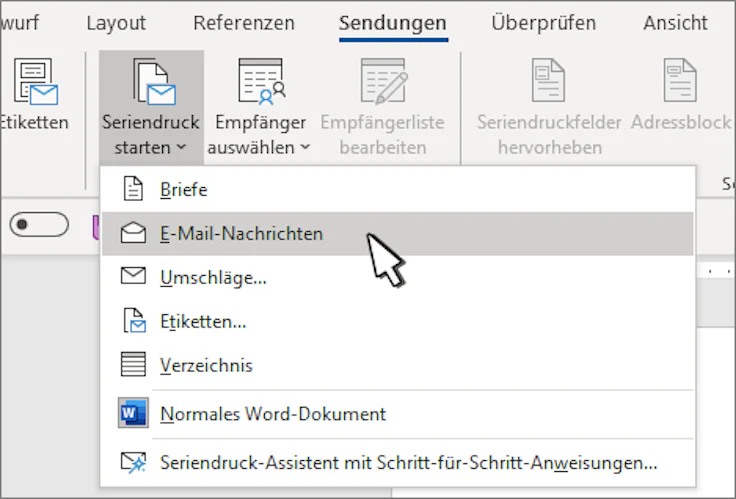Collapse the Seriendruck starten dropdown arrow

[x=182, y=147]
